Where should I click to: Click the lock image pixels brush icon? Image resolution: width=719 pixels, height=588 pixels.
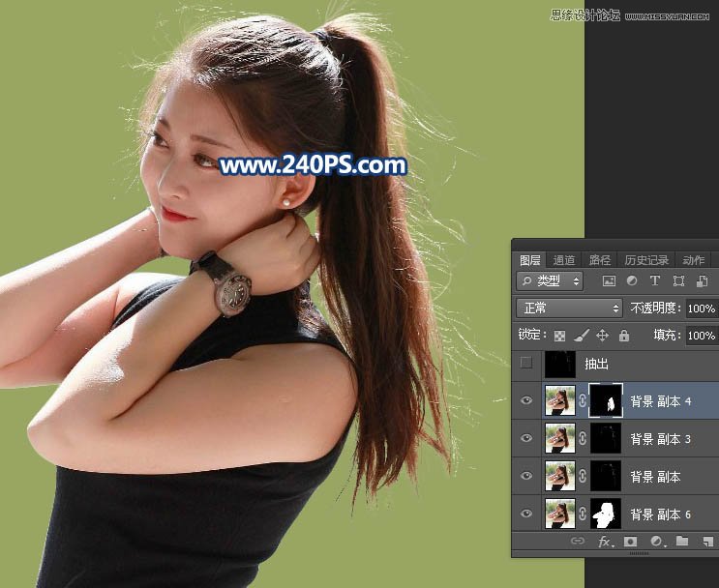(581, 336)
